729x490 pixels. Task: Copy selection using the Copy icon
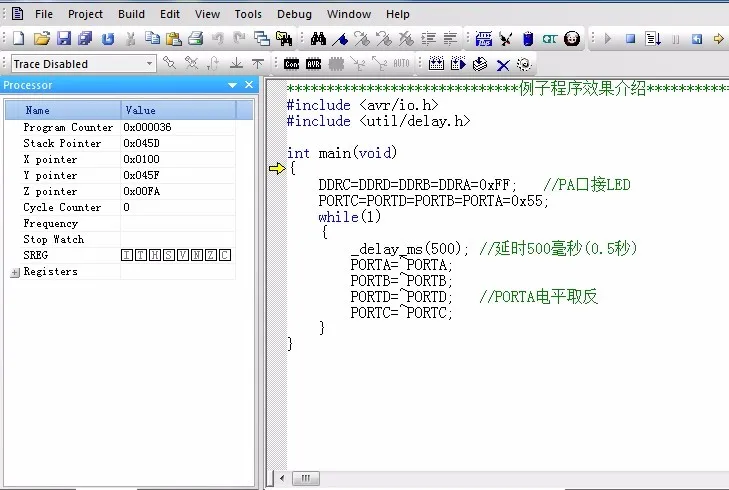[x=152, y=39]
